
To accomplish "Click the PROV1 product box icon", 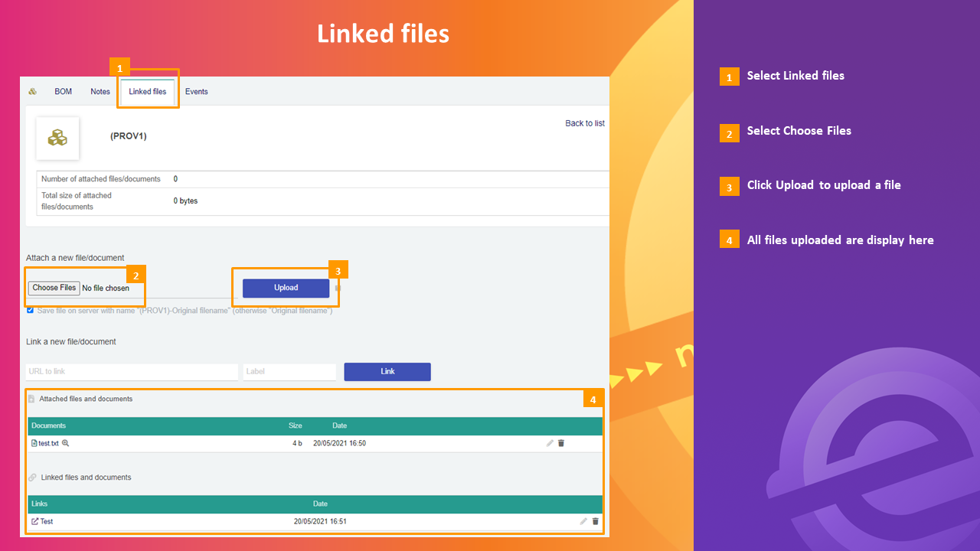I will (x=57, y=138).
